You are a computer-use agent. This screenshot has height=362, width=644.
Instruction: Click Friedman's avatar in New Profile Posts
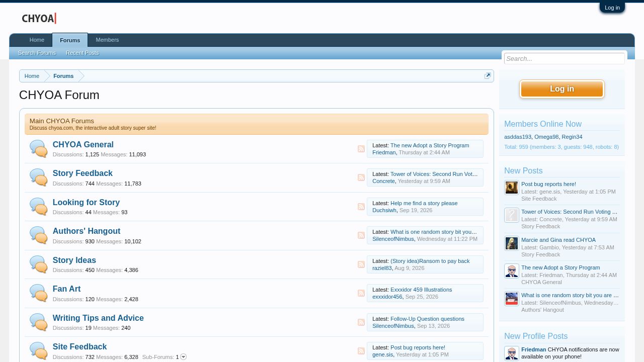tap(512, 353)
